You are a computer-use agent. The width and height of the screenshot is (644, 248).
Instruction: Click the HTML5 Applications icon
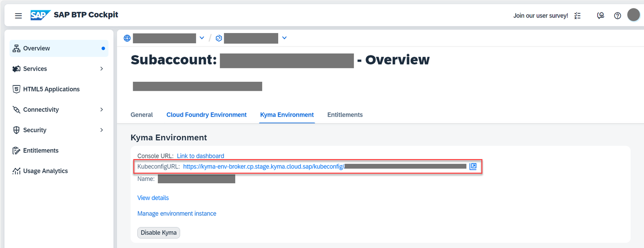pyautogui.click(x=17, y=89)
